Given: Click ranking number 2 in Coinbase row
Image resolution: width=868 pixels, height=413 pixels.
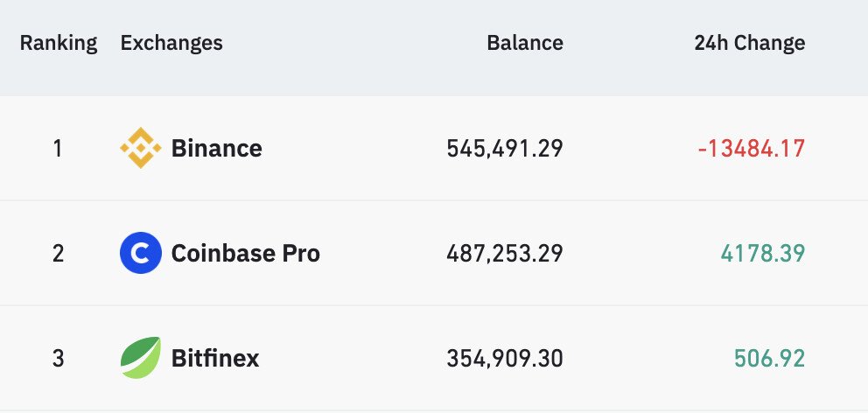Looking at the screenshot, I should click(x=58, y=254).
